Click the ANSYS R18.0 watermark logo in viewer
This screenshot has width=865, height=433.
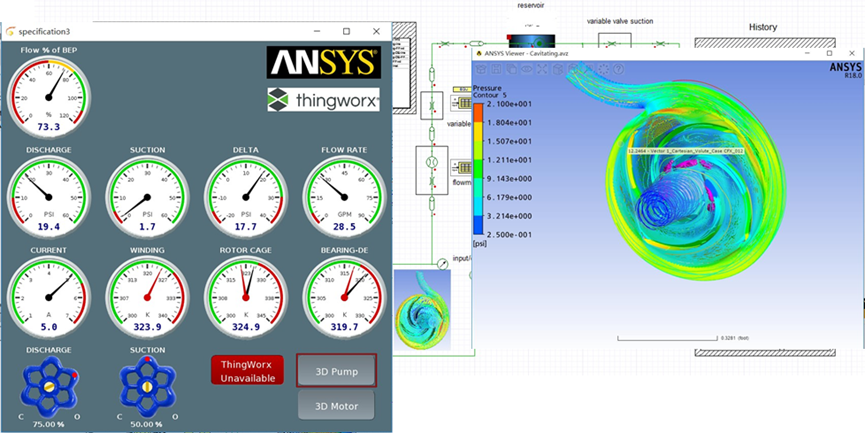(x=844, y=71)
